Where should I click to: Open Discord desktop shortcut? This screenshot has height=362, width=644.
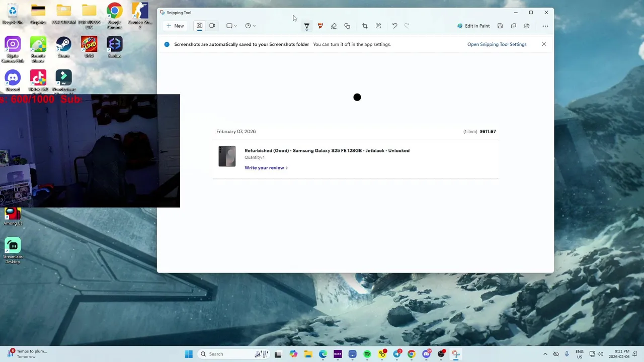13,81
